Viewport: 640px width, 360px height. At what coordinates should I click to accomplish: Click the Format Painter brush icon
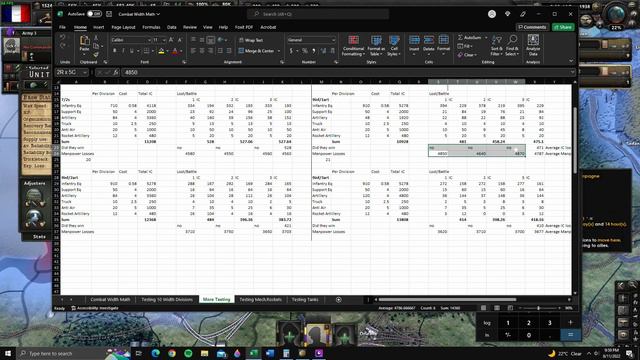(96, 54)
